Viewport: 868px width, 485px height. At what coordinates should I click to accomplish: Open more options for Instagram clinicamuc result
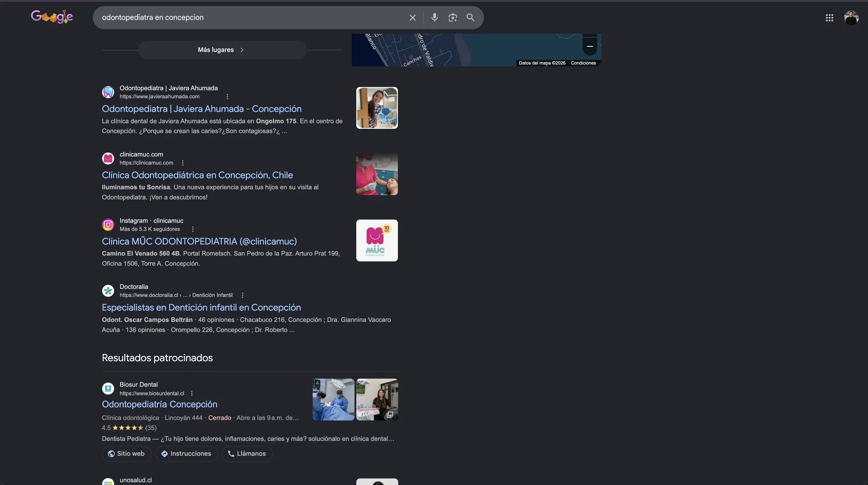pyautogui.click(x=193, y=229)
